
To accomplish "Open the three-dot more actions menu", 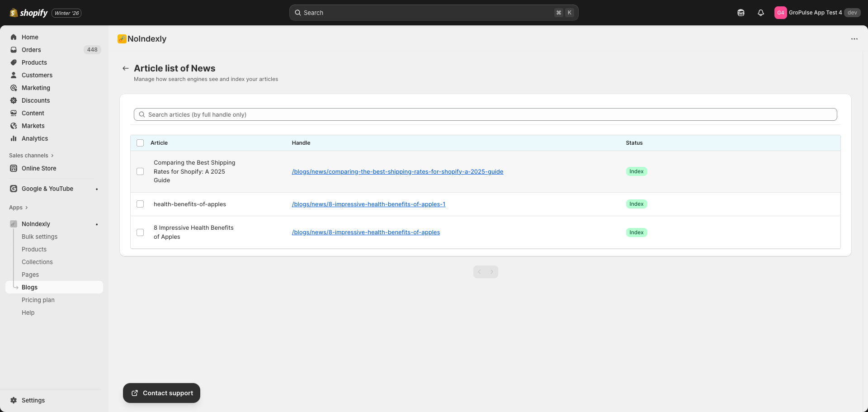I will [854, 39].
